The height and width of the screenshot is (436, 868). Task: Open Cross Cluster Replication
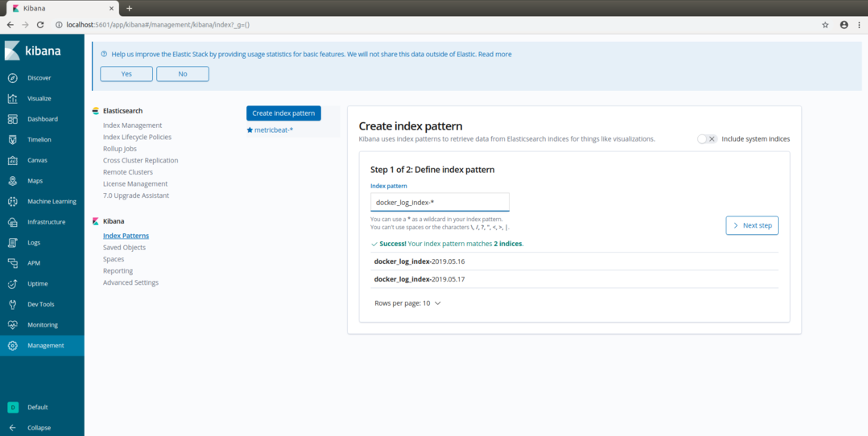coord(141,160)
